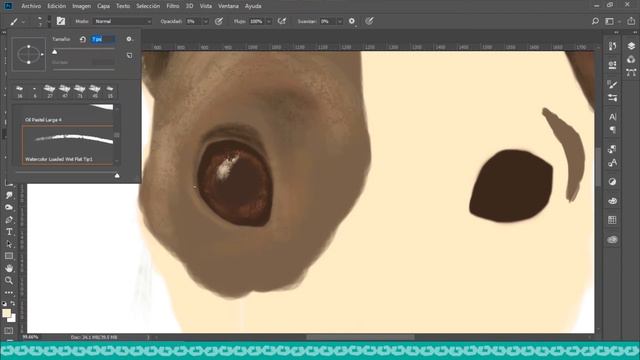Screen dimensions: 640x360
Task: Adjust the brush thumbnail size slider
Action: [x=117, y=176]
